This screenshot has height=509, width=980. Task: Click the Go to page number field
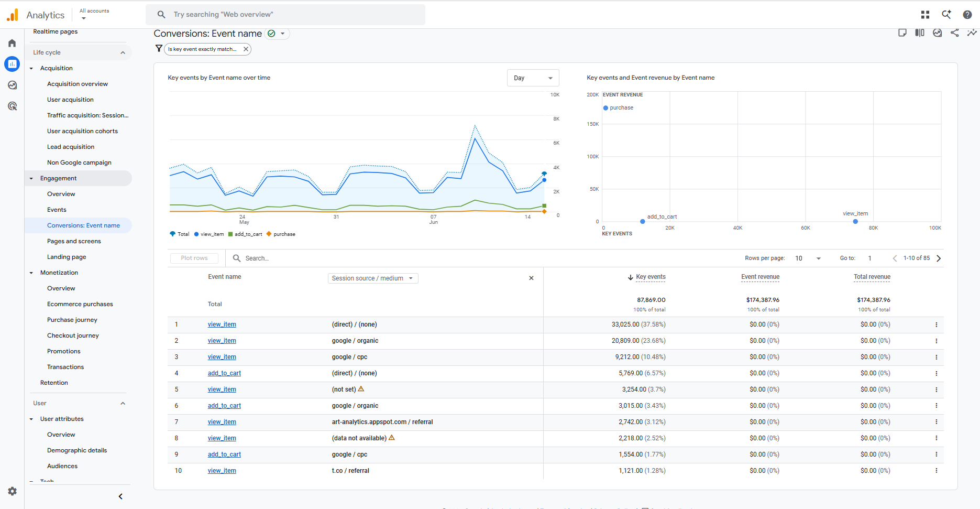870,258
